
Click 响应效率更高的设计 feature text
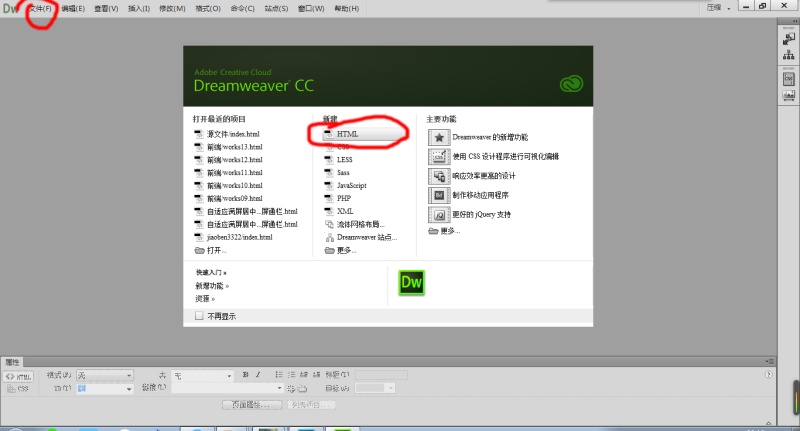484,176
